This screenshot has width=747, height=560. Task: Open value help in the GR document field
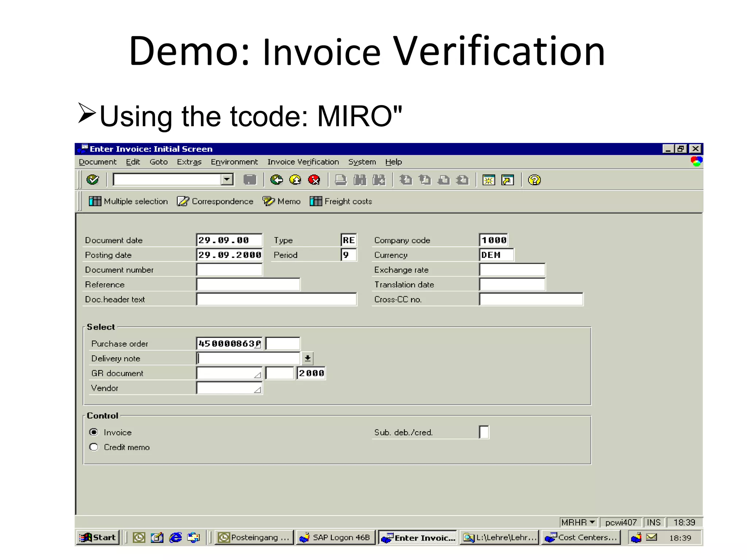click(258, 374)
